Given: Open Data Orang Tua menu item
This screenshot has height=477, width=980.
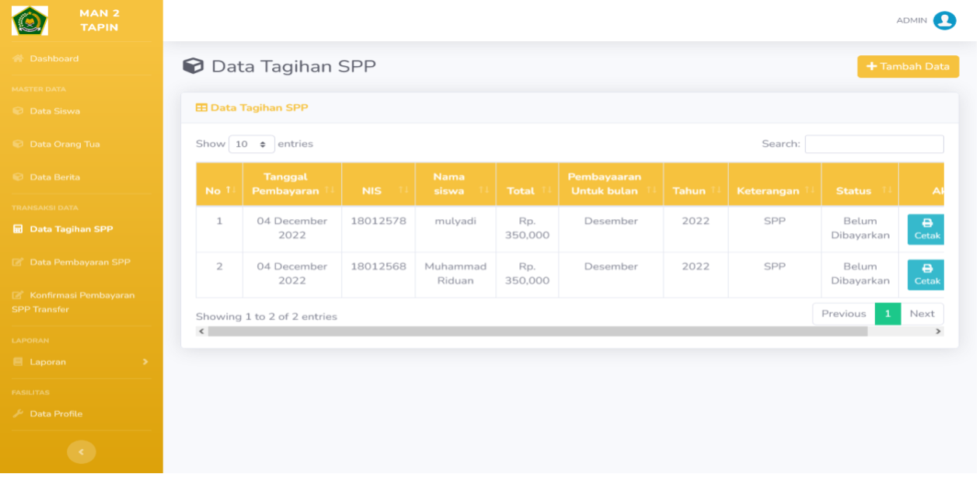Looking at the screenshot, I should pos(65,144).
